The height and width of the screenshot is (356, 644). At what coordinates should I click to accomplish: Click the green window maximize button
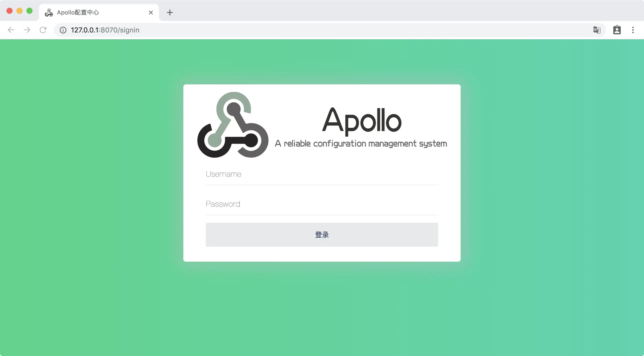29,11
